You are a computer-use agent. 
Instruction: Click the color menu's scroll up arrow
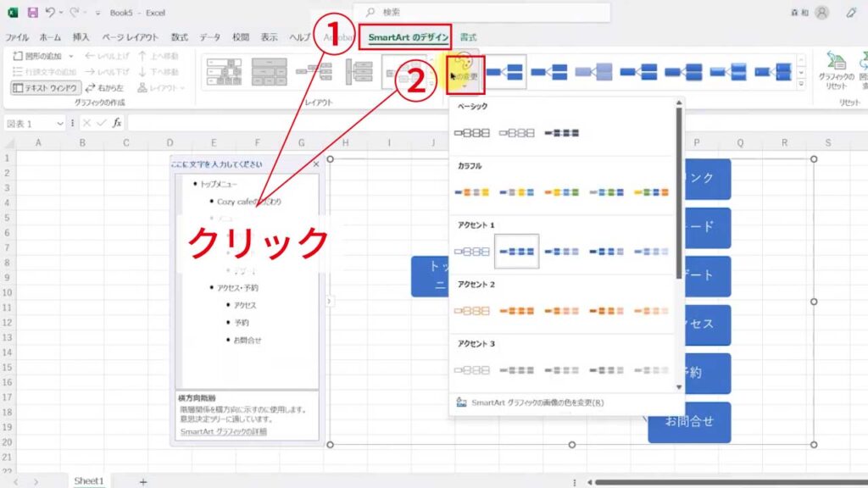click(679, 103)
